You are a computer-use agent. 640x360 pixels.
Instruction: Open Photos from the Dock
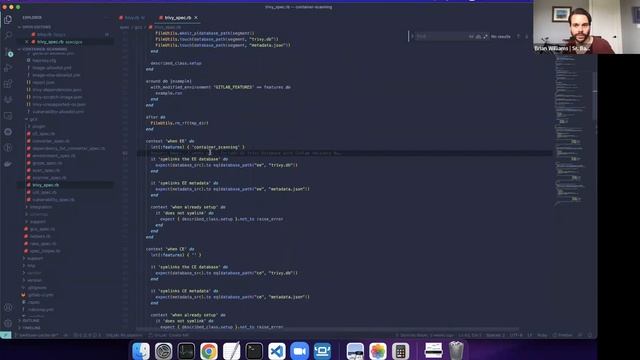[x=378, y=351]
